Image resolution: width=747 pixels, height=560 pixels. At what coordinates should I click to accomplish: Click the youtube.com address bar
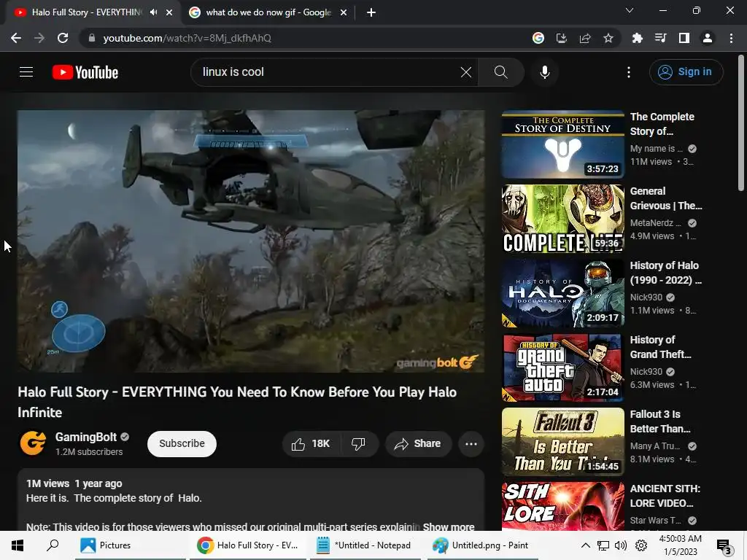coord(305,38)
